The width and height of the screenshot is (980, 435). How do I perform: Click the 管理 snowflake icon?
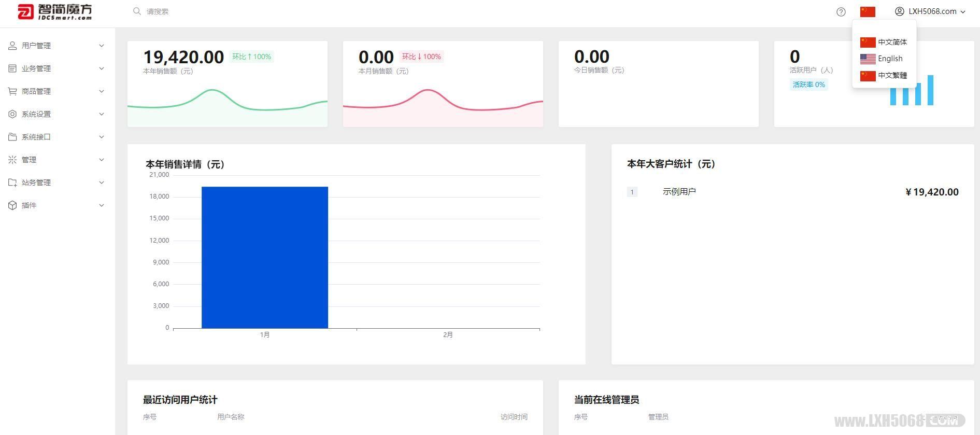pyautogui.click(x=12, y=160)
